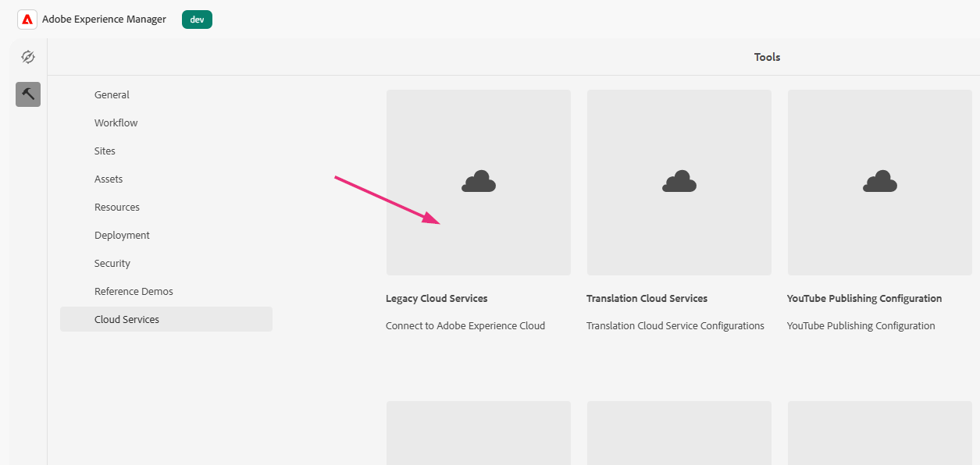This screenshot has width=980, height=465.
Task: Click the Tools page heading
Action: (767, 57)
